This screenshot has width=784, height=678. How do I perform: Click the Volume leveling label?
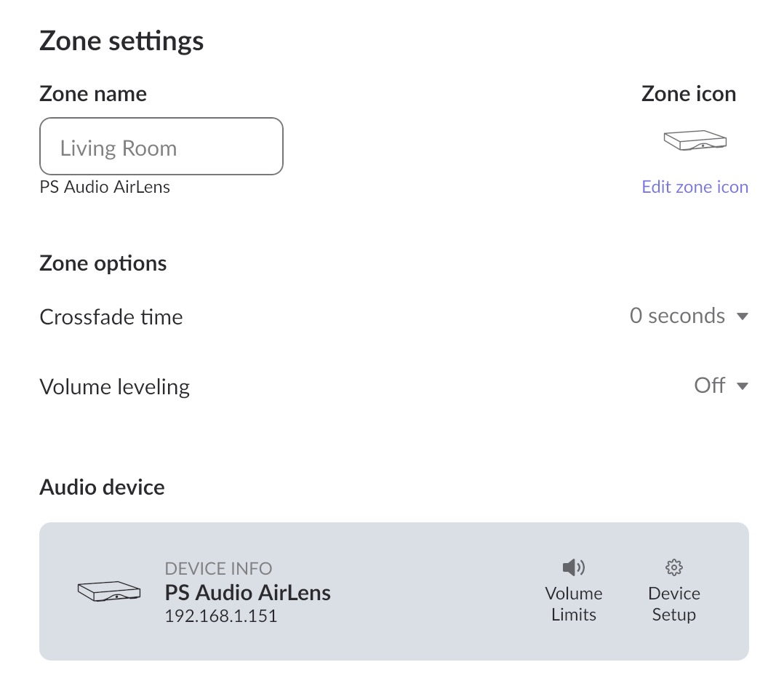pos(115,386)
